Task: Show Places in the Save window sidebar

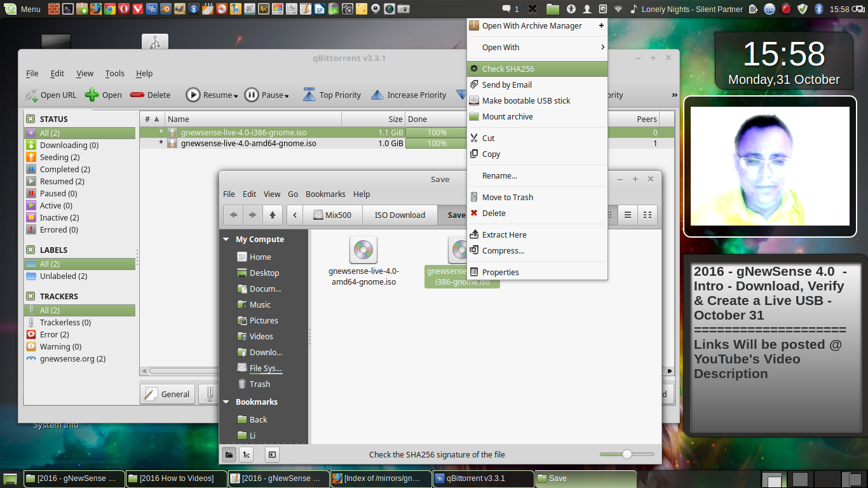Action: point(229,454)
